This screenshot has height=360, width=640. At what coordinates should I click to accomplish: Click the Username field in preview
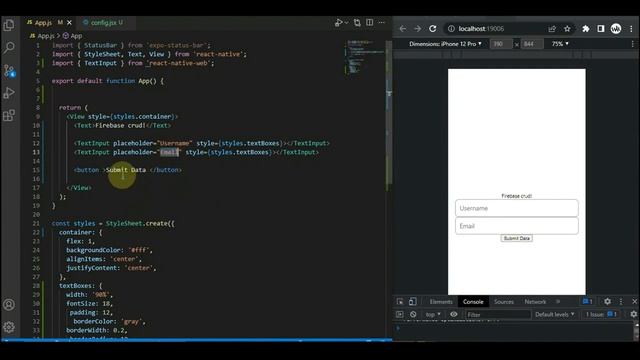tap(517, 208)
